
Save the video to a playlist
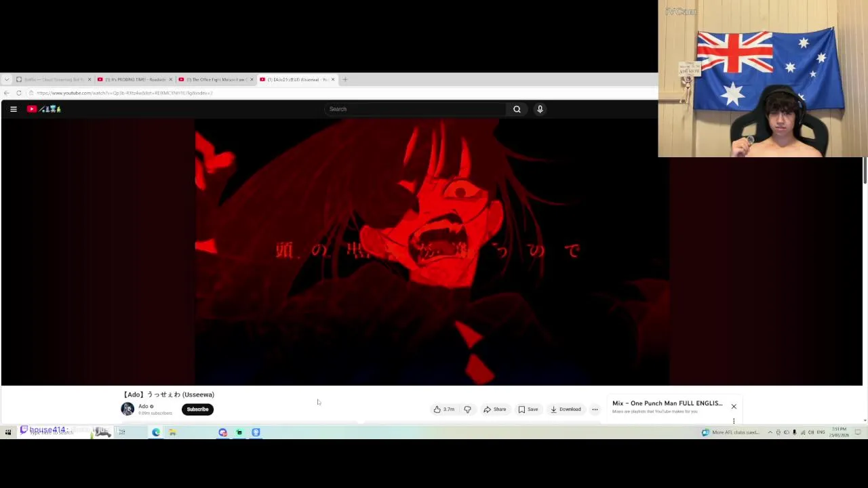click(528, 409)
